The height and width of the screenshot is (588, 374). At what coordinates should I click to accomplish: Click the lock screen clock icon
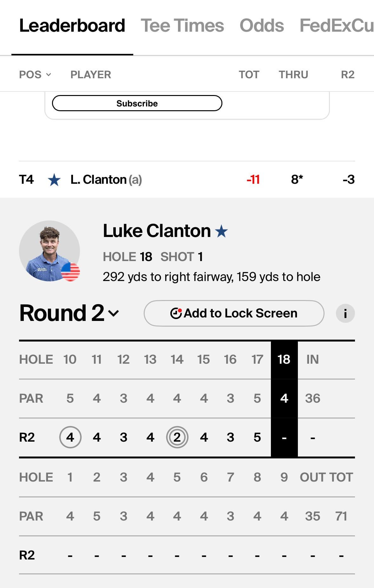point(176,313)
